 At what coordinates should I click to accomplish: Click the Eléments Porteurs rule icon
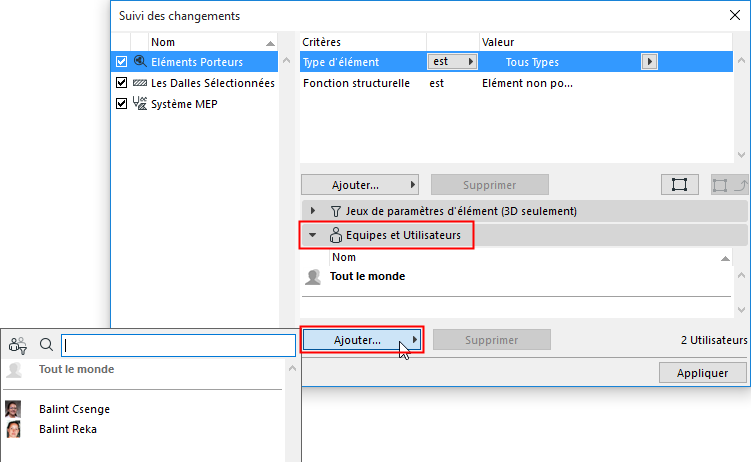(140, 62)
